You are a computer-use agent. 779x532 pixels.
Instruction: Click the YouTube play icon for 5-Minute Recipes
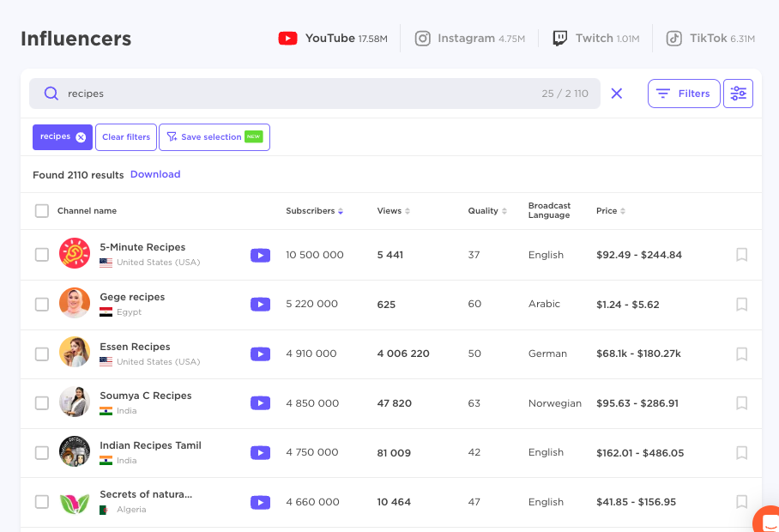260,255
